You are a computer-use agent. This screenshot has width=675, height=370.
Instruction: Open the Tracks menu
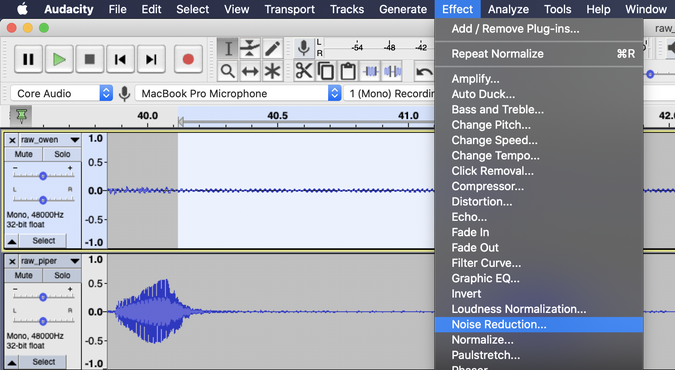347,9
